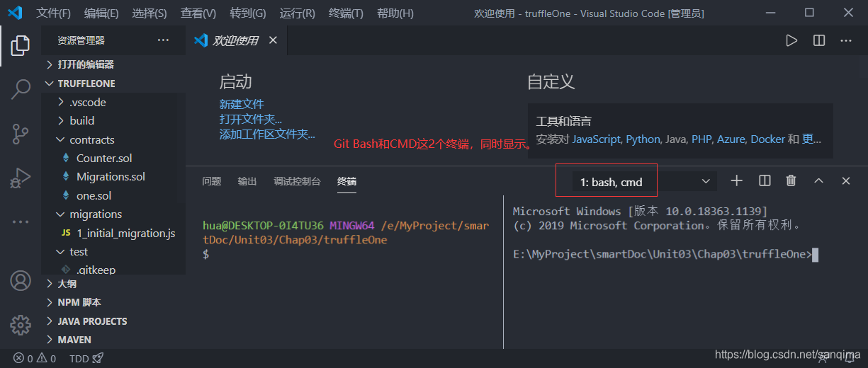Expand the NPM 脚本 section
Image resolution: width=868 pixels, height=368 pixels.
click(x=113, y=302)
